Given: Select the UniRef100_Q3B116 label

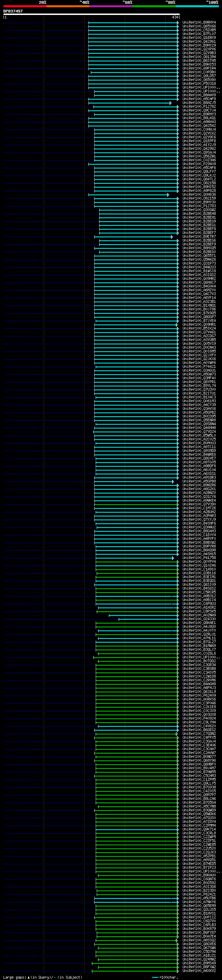Looking at the screenshot, I should click(x=199, y=573).
